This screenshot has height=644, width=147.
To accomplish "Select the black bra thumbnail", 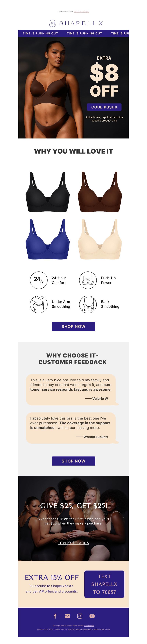I will (x=48, y=192).
